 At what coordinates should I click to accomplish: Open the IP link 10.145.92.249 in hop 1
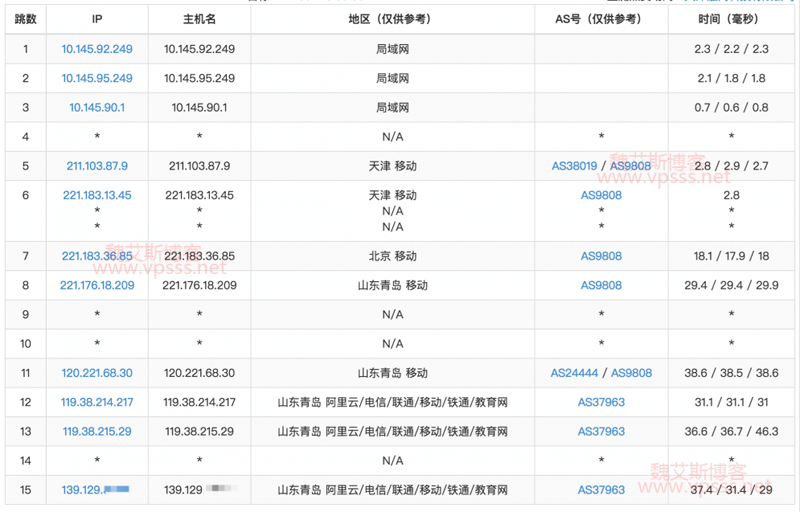(97, 49)
